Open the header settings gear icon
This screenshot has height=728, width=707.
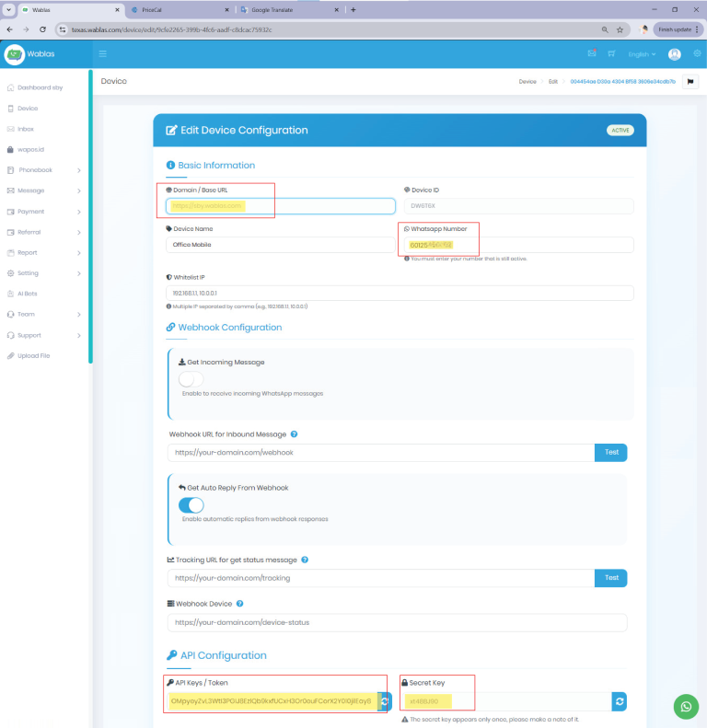pyautogui.click(x=697, y=54)
